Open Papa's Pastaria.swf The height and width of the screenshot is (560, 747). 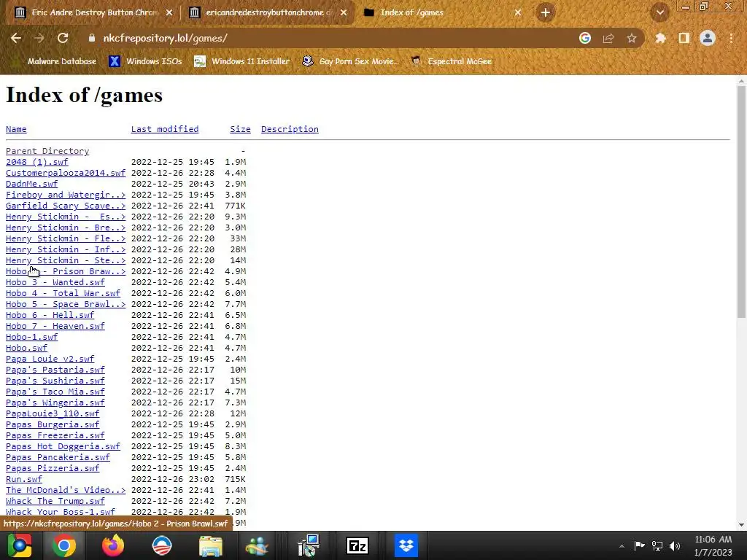[x=55, y=370]
